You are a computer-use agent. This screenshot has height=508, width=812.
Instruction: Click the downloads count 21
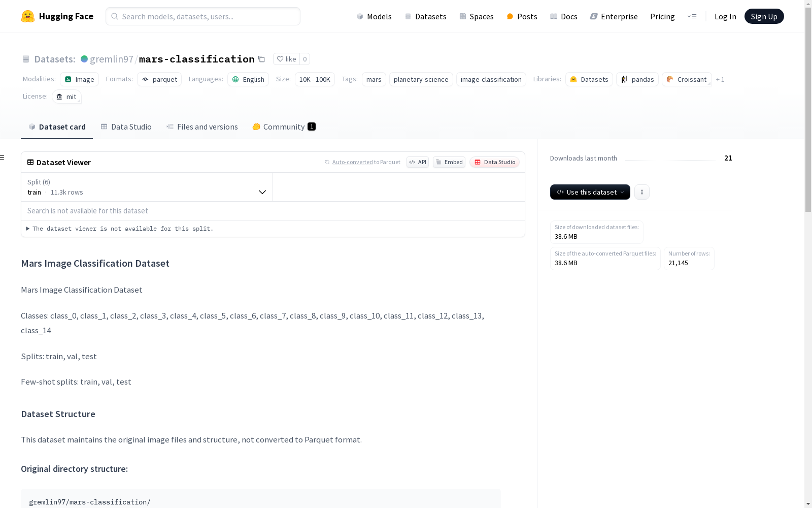point(728,158)
